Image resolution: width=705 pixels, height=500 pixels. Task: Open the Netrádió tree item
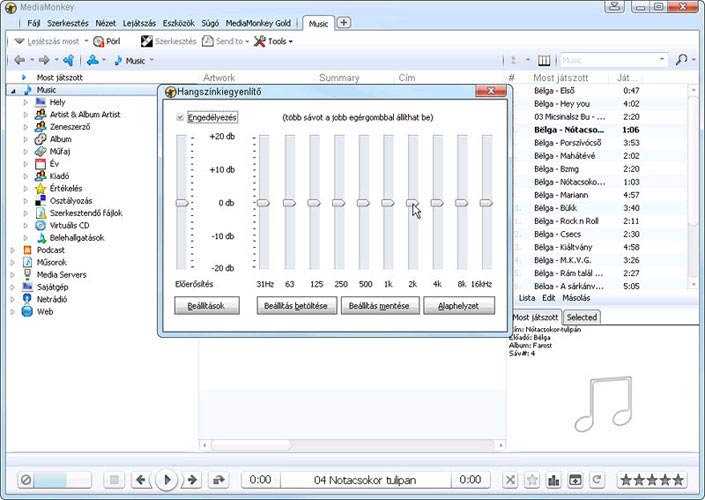point(51,299)
